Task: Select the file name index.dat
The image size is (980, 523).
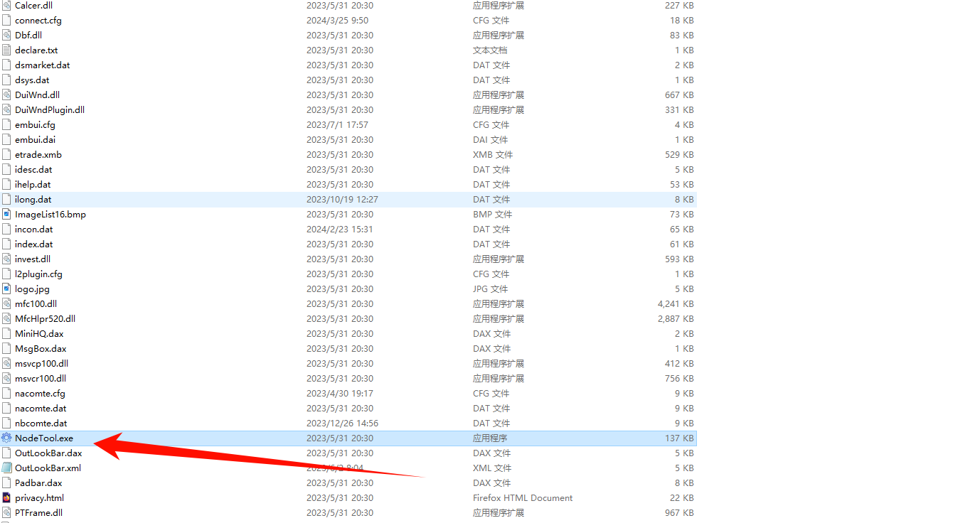Action: pos(34,244)
